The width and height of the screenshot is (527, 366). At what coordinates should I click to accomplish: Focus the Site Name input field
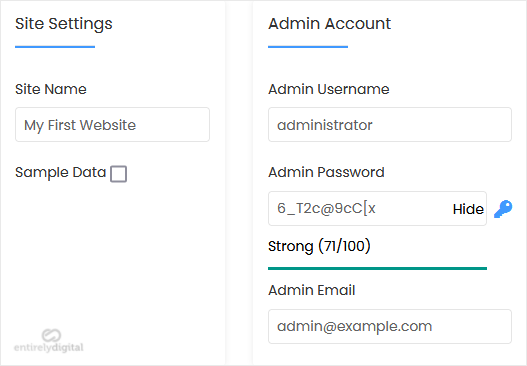(112, 125)
